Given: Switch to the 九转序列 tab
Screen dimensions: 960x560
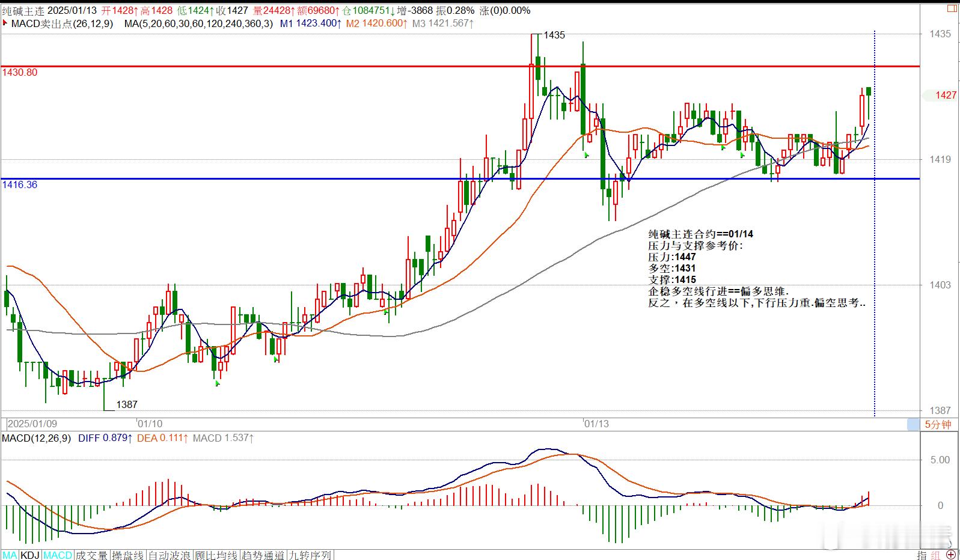Looking at the screenshot, I should 310,555.
